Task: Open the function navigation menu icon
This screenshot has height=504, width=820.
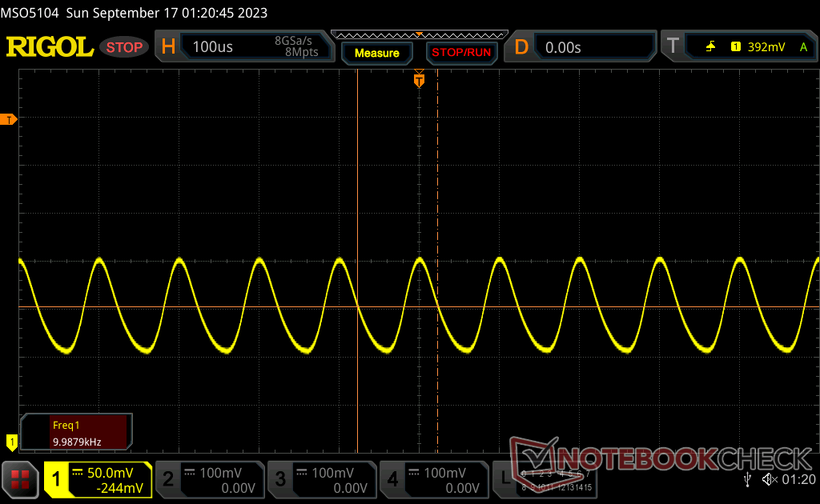Action: 21,479
